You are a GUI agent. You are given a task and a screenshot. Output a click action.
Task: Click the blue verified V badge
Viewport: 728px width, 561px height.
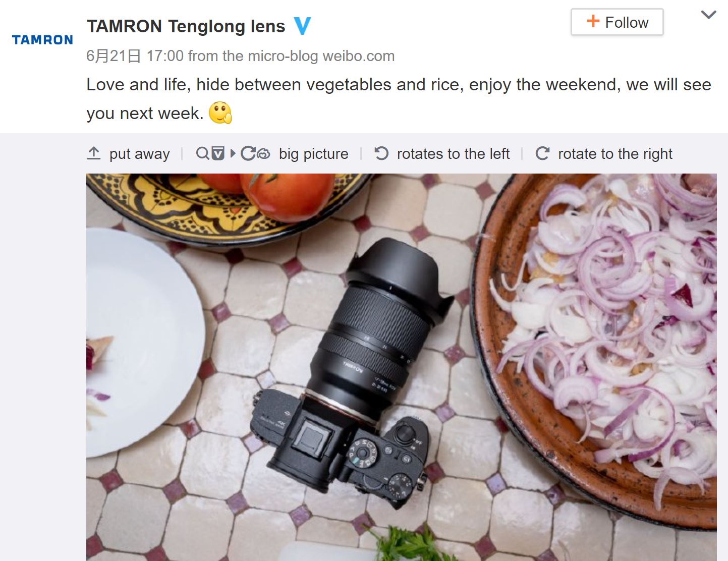(x=302, y=26)
